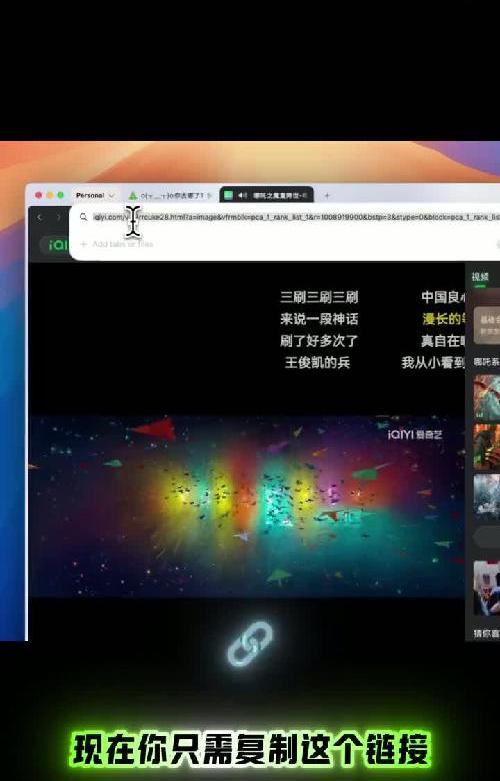The width and height of the screenshot is (500, 781).
Task: Click the "Add tabs or files" option
Action: coord(117,244)
